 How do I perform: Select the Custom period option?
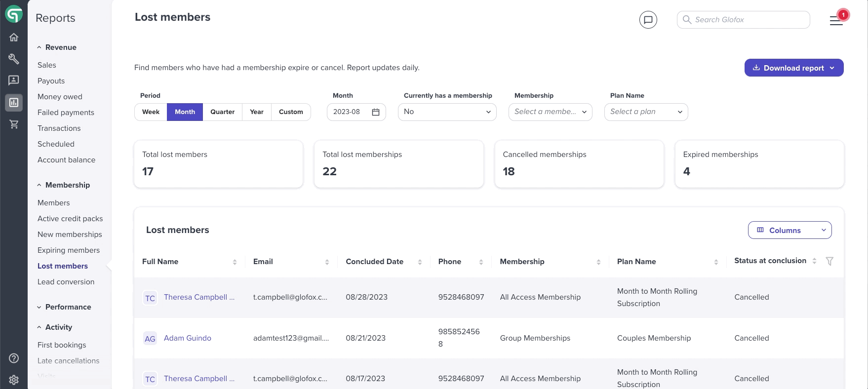tap(291, 112)
